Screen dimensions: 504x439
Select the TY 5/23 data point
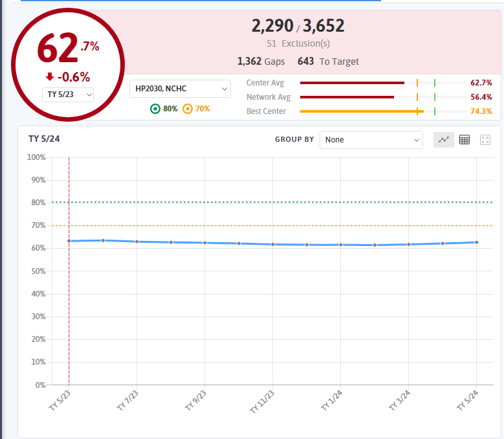(x=69, y=241)
